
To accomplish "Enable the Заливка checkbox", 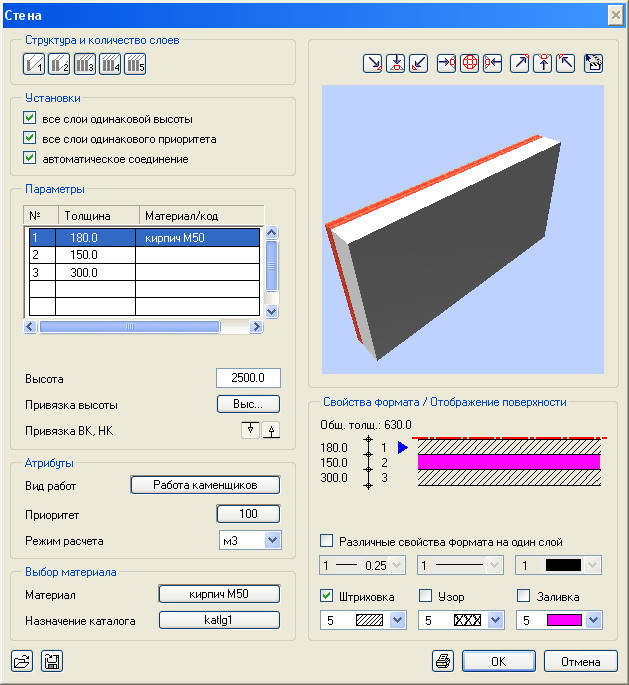I will click(523, 596).
